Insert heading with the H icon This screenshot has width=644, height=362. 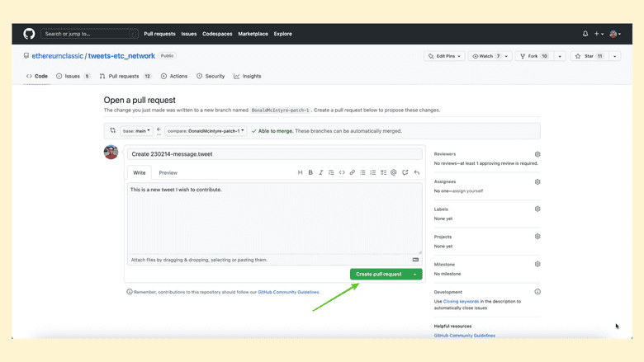[300, 172]
